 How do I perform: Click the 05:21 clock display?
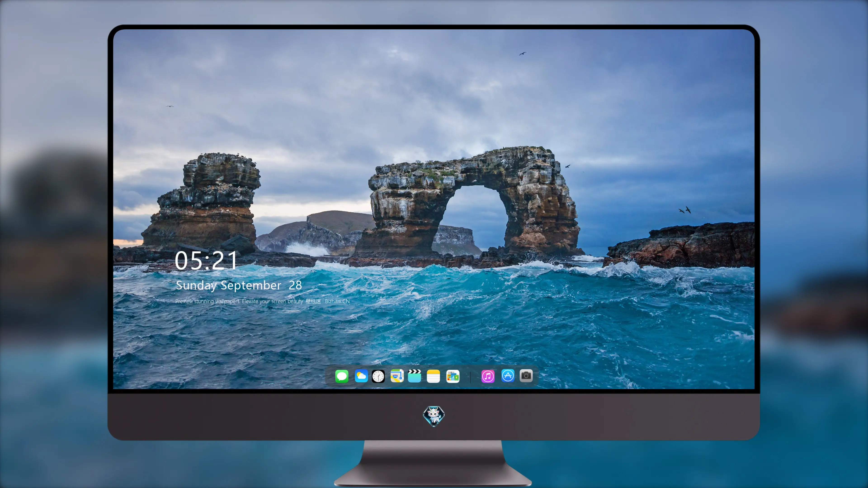[x=206, y=260]
